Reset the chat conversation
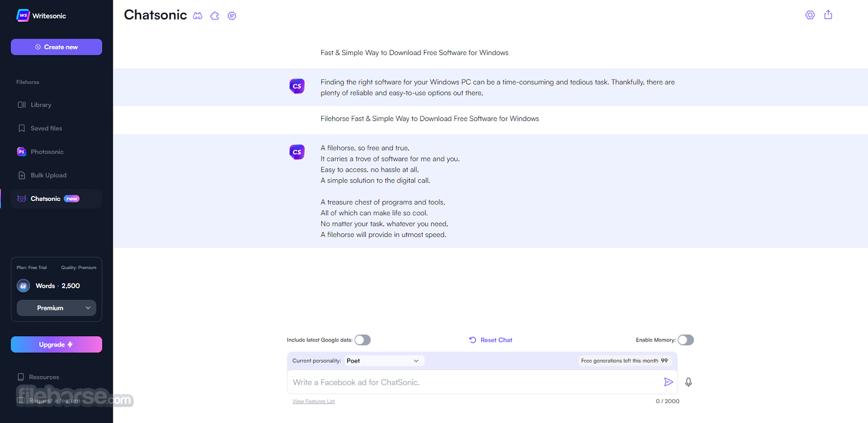Screen dimensions: 868x423 (x=491, y=340)
